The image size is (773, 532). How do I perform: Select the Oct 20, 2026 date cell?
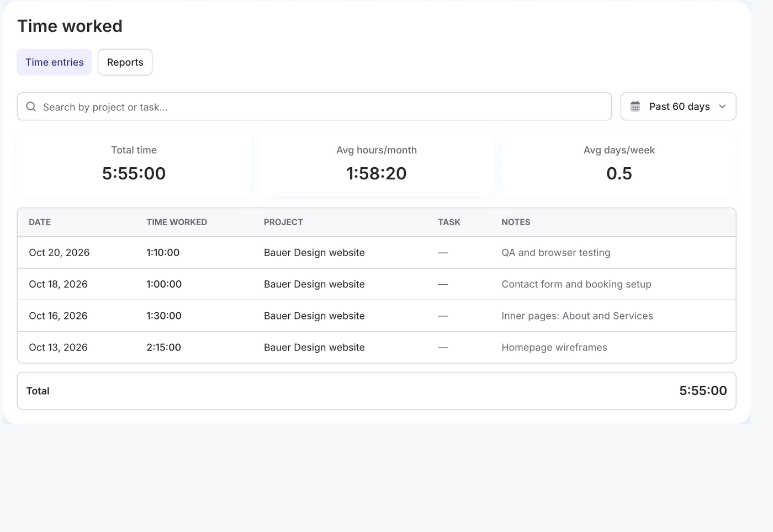pyautogui.click(x=59, y=252)
